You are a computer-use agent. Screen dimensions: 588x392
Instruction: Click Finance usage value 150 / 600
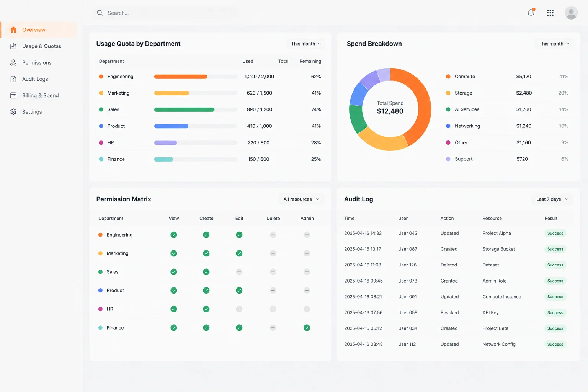pyautogui.click(x=258, y=159)
